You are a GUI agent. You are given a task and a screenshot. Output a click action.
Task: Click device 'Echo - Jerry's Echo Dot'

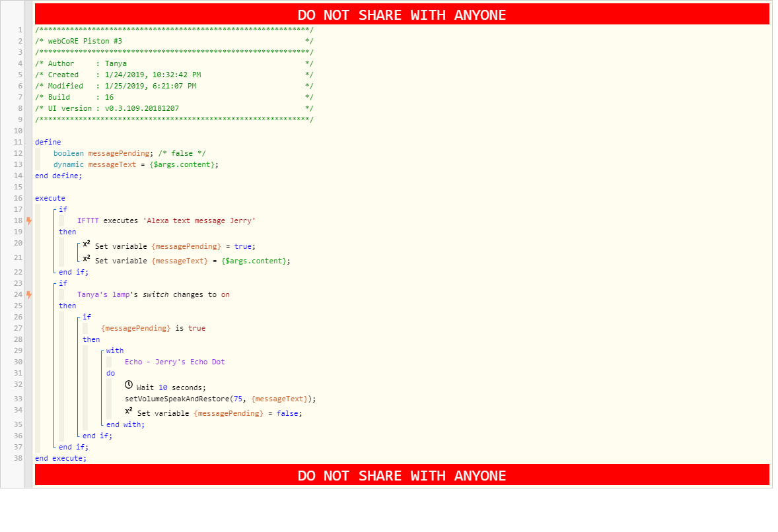pyautogui.click(x=174, y=362)
